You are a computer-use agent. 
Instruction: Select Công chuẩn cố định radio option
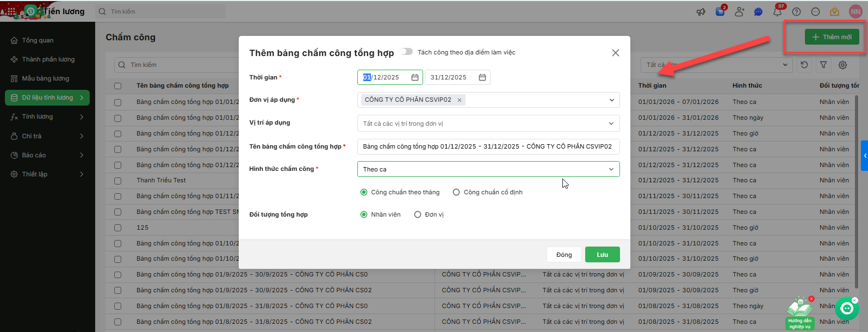456,192
